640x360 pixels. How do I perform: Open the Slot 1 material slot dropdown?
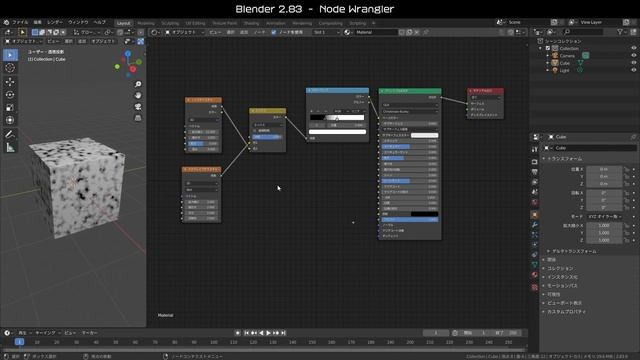pyautogui.click(x=327, y=32)
